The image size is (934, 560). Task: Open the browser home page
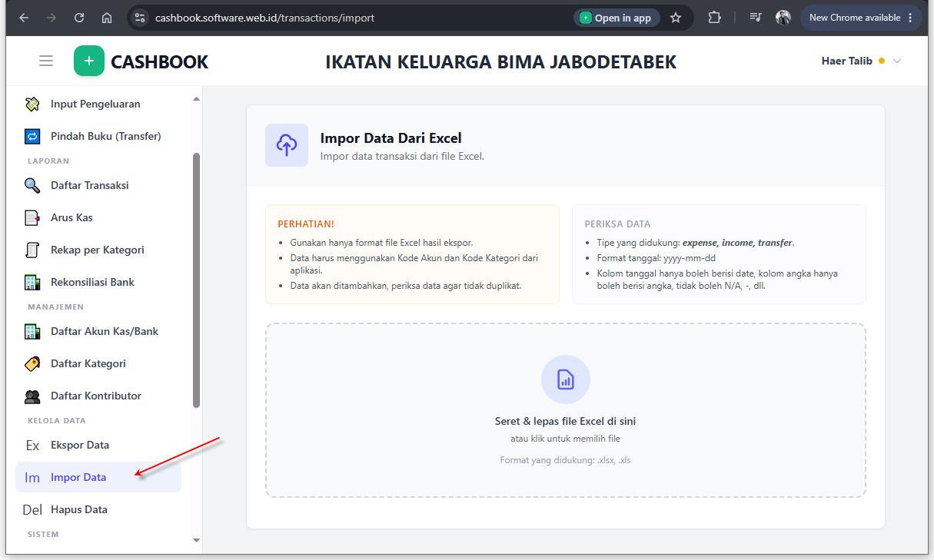pos(107,18)
